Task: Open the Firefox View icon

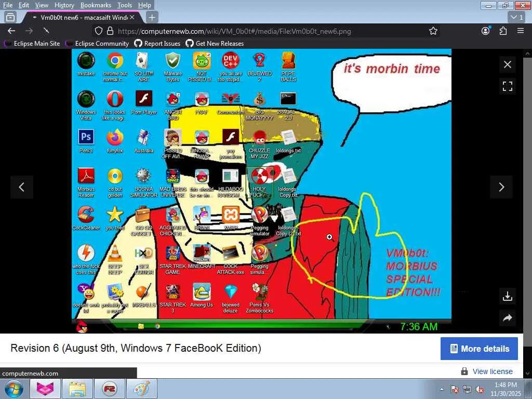Action: [x=10, y=17]
